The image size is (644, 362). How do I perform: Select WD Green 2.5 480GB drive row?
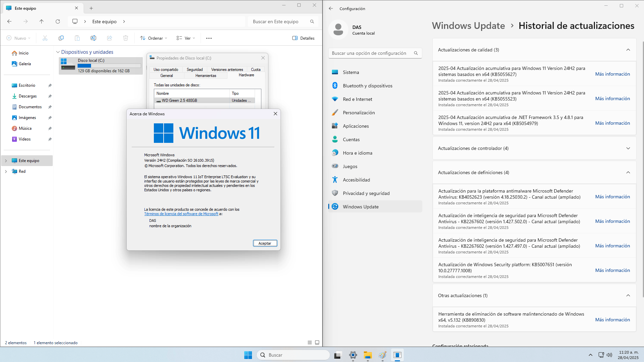(x=205, y=100)
